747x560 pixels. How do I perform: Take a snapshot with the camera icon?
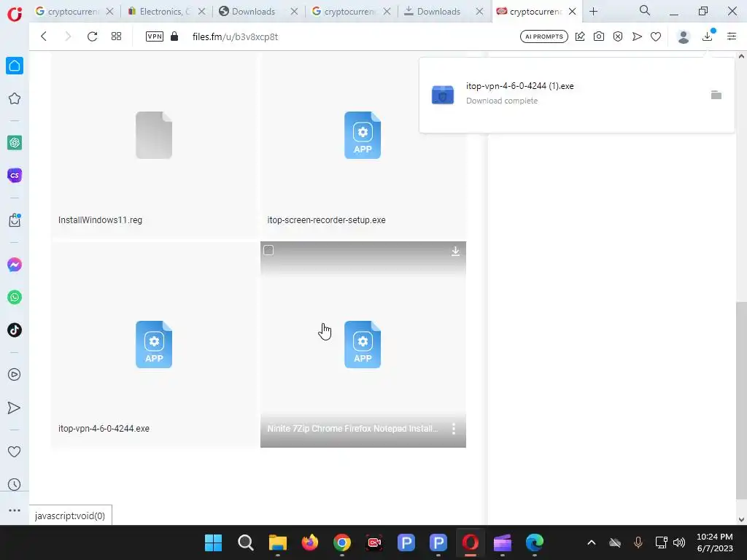click(599, 36)
